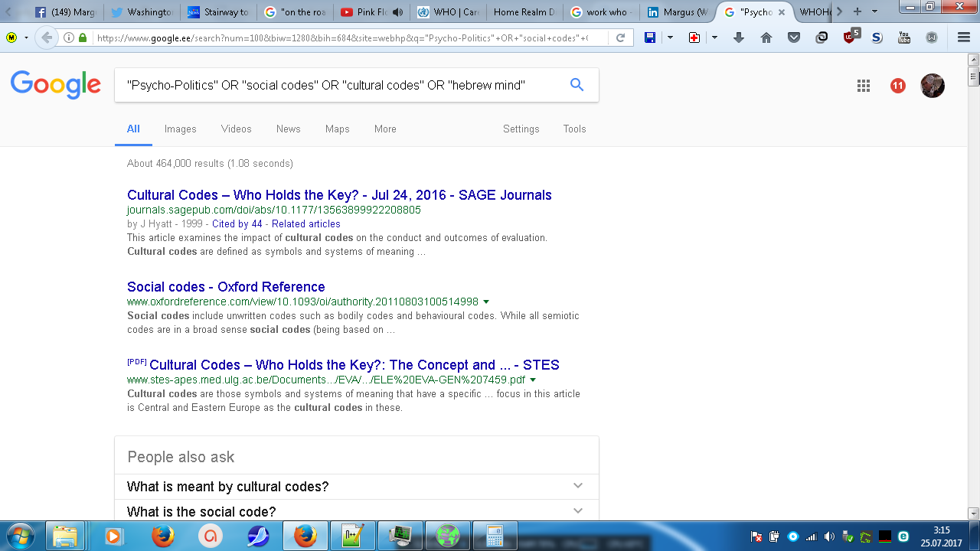Image resolution: width=980 pixels, height=551 pixels.
Task: Open 'Cultural Codes – Who Holds the Key?' SAGE result
Action: tap(339, 195)
